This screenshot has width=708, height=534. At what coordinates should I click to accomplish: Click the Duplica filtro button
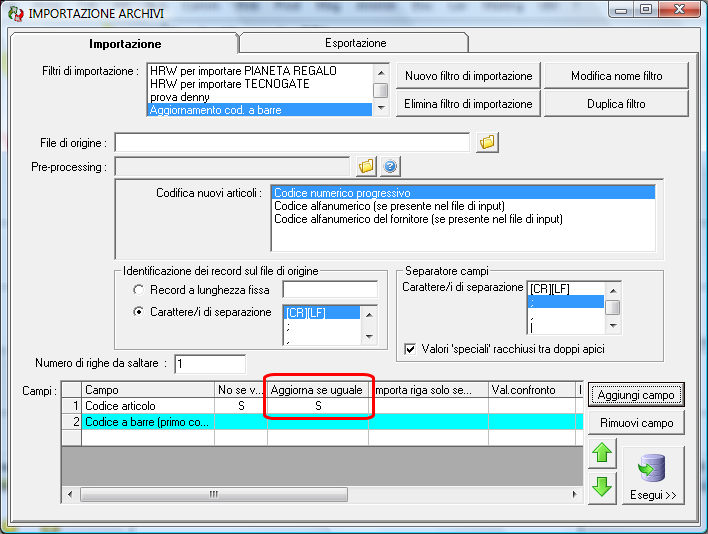(616, 104)
